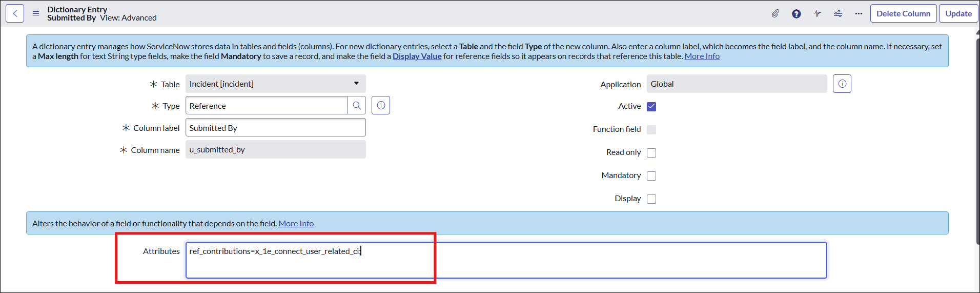Screen dimensions: 980x293
Task: Open the hamburger context menu icon
Action: coord(36,13)
